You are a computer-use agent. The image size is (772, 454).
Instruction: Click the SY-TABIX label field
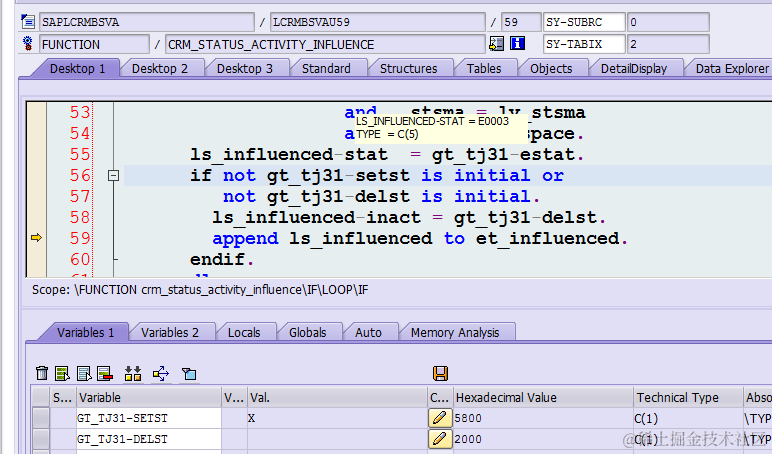tap(584, 44)
